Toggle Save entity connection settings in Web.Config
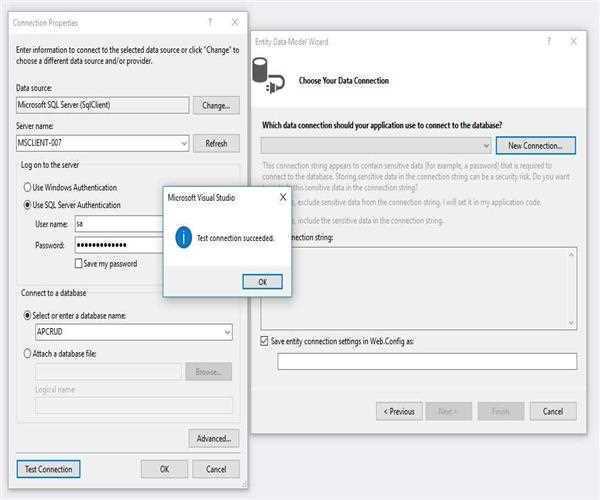 pyautogui.click(x=265, y=341)
